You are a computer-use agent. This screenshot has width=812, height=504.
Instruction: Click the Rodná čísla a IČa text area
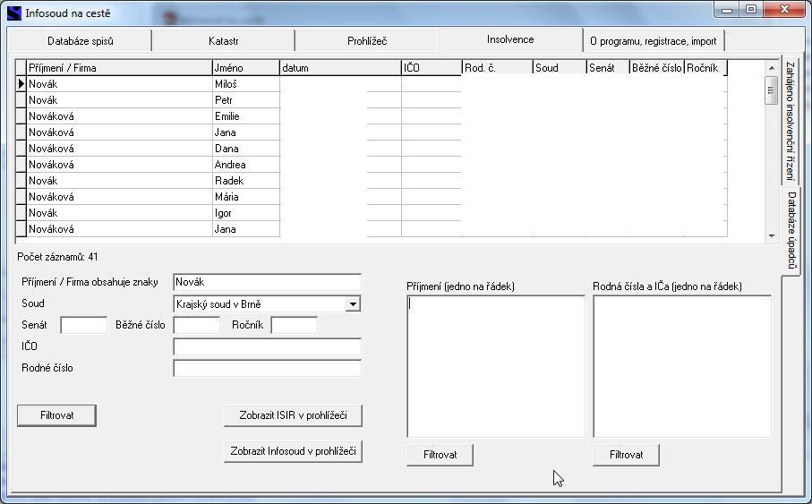(682, 366)
